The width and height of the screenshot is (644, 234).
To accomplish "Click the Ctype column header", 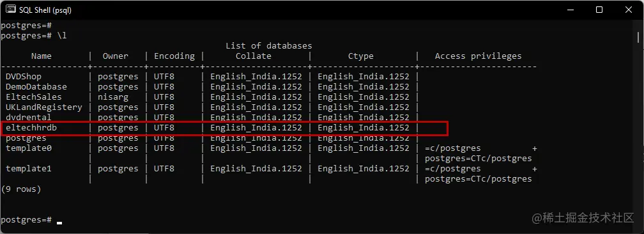I will coord(360,56).
